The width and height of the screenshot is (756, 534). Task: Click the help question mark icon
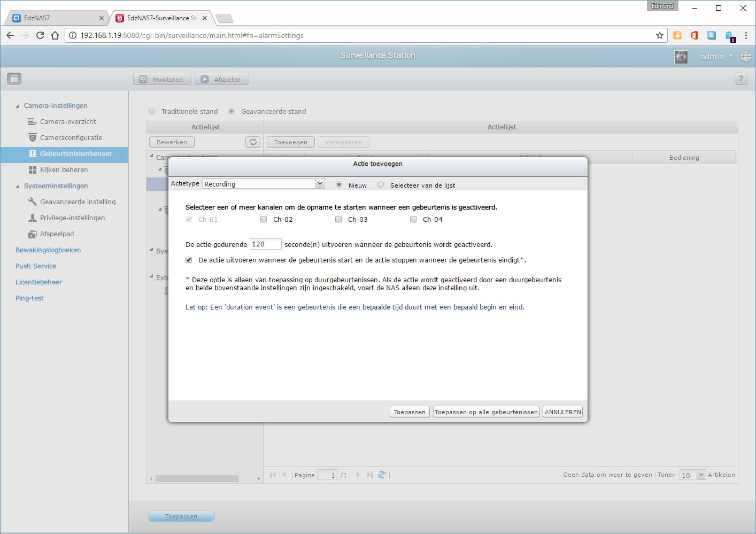(x=740, y=79)
